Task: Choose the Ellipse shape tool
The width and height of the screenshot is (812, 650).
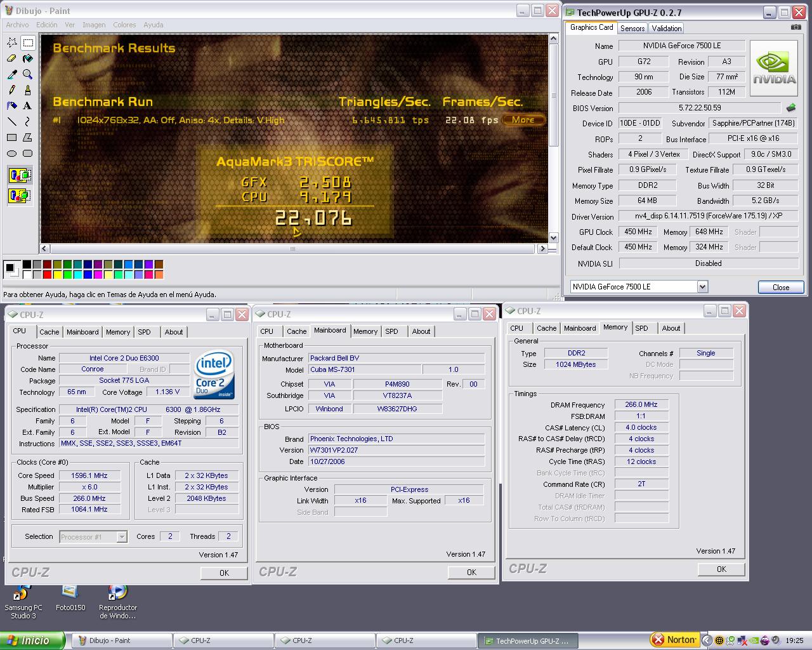Action: [12, 153]
